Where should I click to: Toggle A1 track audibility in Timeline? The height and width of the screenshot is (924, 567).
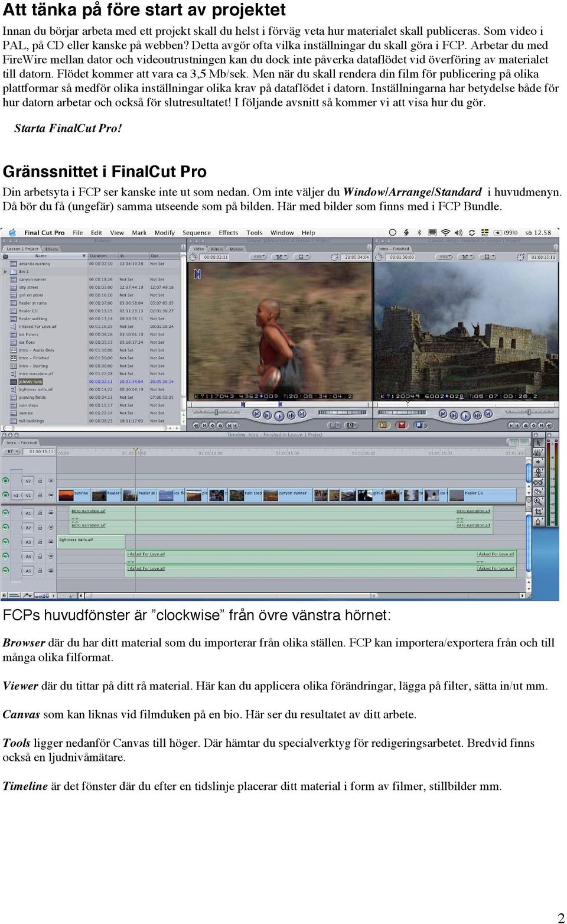6,513
